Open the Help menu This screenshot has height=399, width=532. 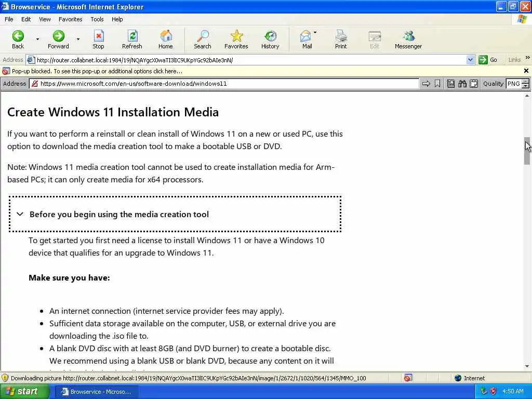(x=117, y=19)
